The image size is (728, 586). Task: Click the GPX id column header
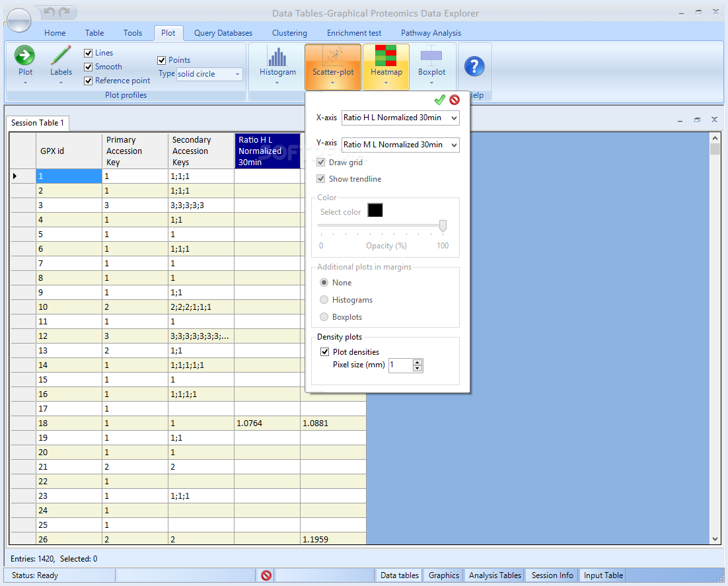pos(69,151)
